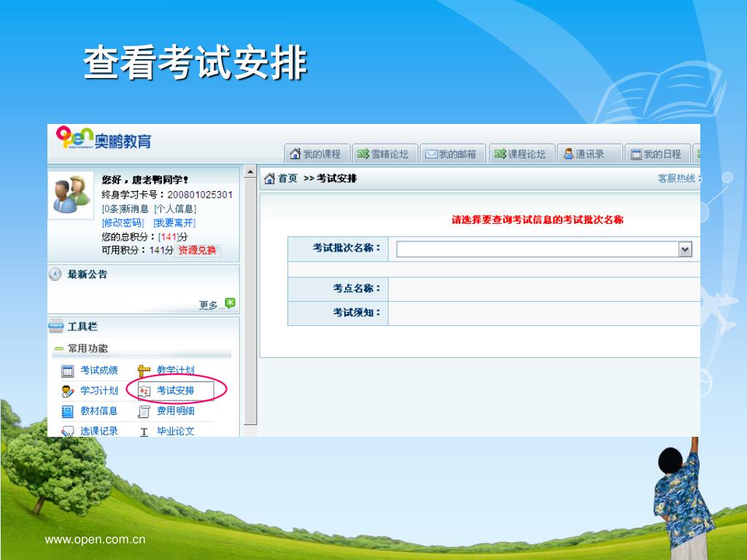Click the sidebar vertical scrollbar track
This screenshot has width=747, height=560.
[x=250, y=301]
